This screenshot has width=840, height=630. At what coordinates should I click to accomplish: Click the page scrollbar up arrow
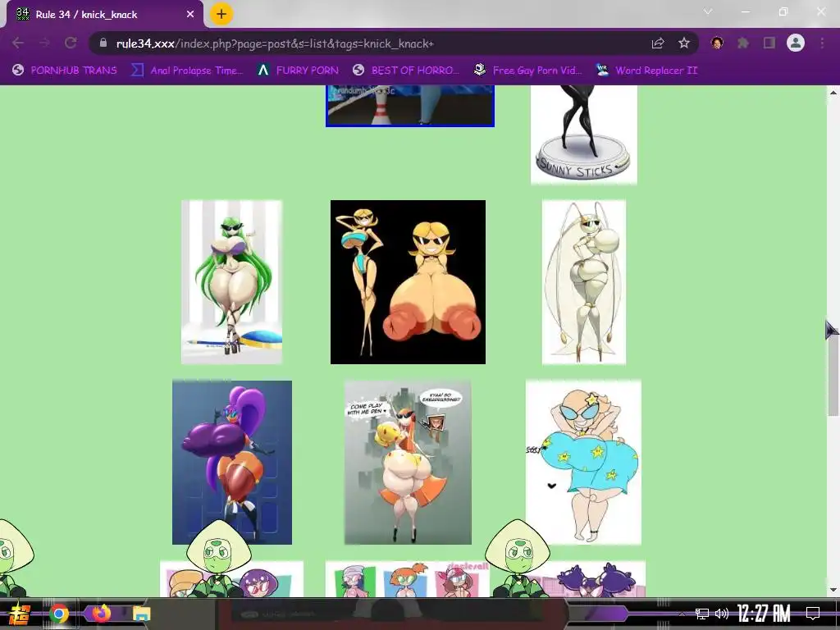[833, 92]
